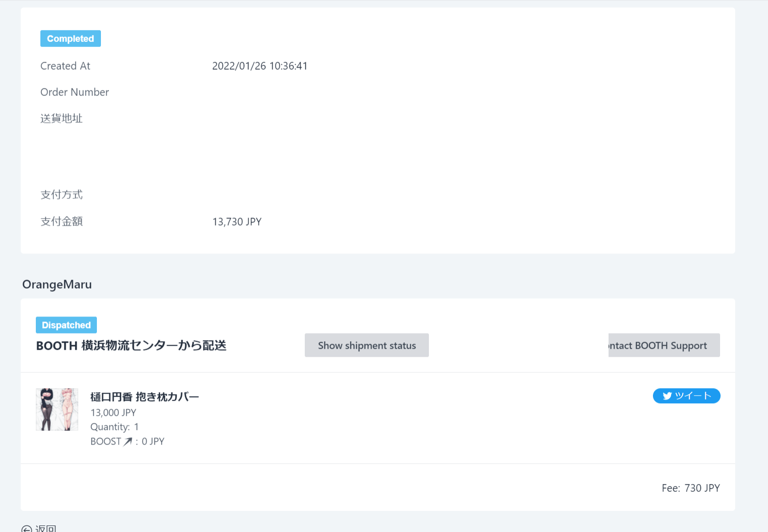Select the Order Number label
768x532 pixels.
pyautogui.click(x=75, y=92)
